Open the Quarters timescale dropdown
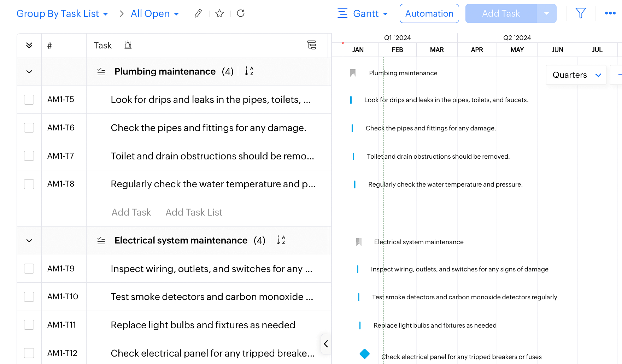Screen dimensions: 622x364 click(x=576, y=75)
